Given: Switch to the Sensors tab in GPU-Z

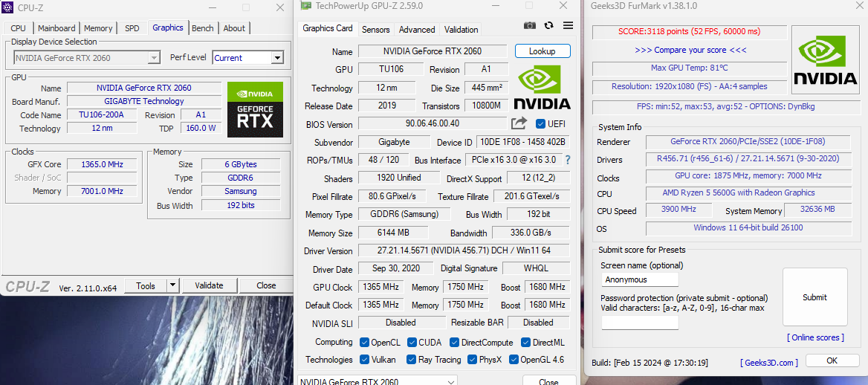Looking at the screenshot, I should [375, 30].
